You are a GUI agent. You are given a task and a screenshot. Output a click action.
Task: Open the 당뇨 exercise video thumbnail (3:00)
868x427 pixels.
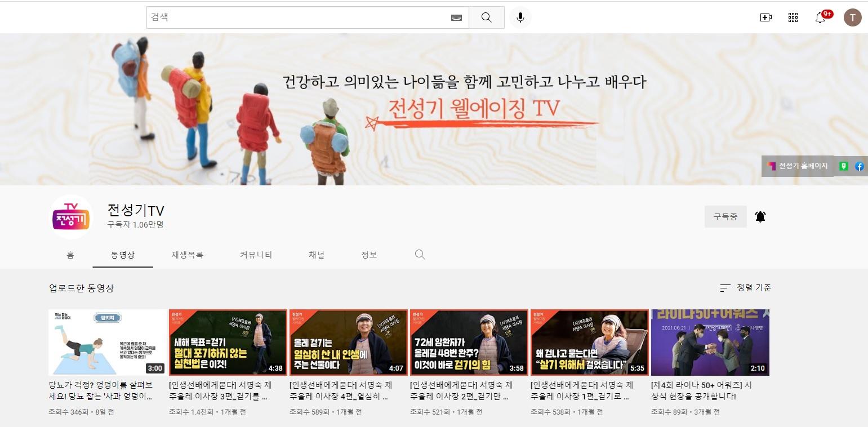coord(108,342)
